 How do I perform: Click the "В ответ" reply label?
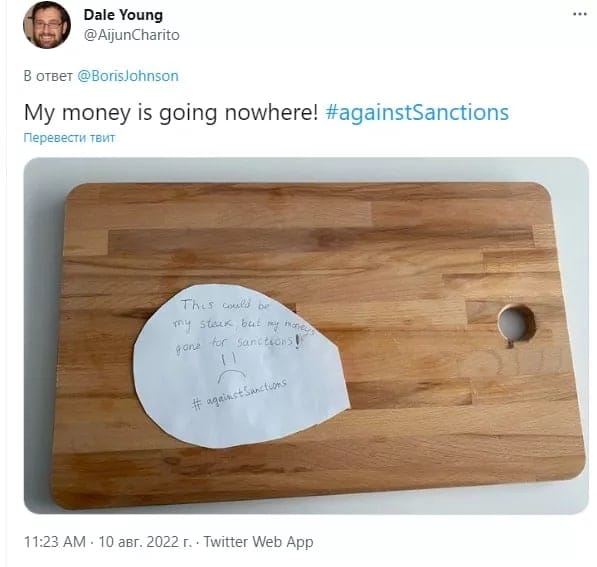[48, 76]
